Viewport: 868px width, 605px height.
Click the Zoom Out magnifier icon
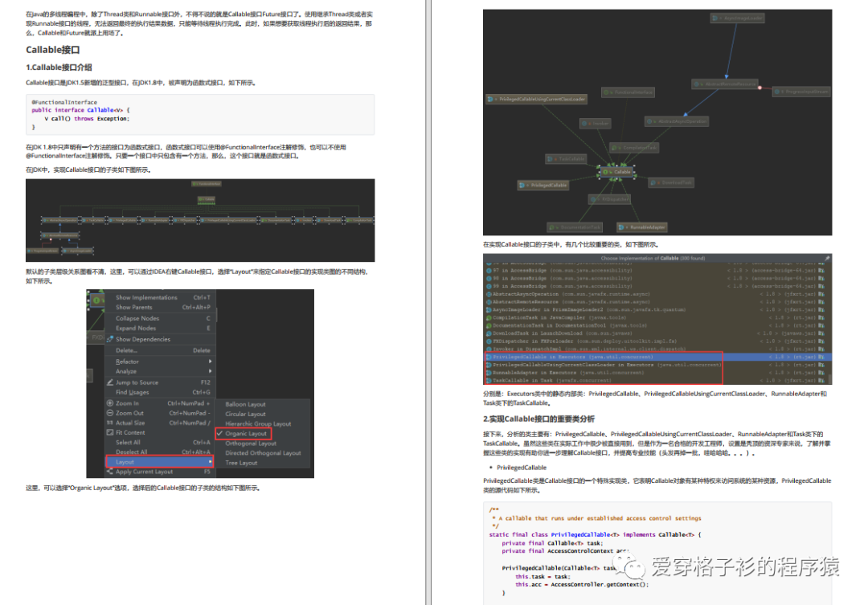(109, 413)
